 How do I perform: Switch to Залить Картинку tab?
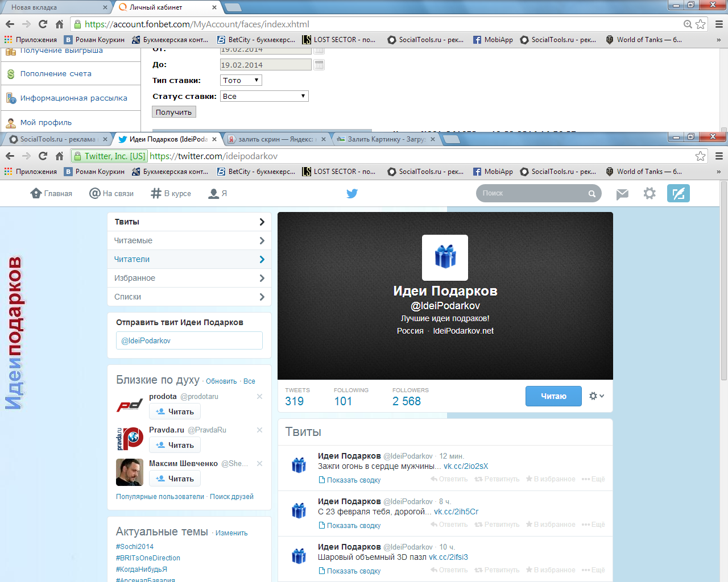[385, 139]
